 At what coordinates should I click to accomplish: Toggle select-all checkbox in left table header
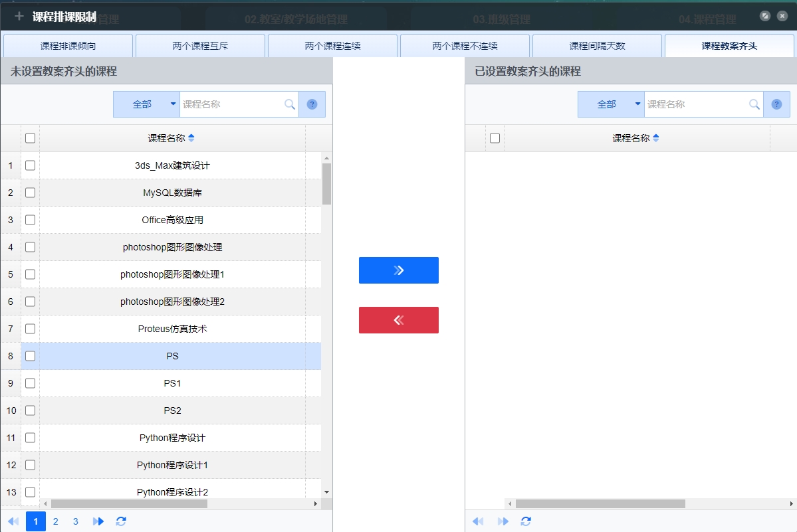(30, 138)
